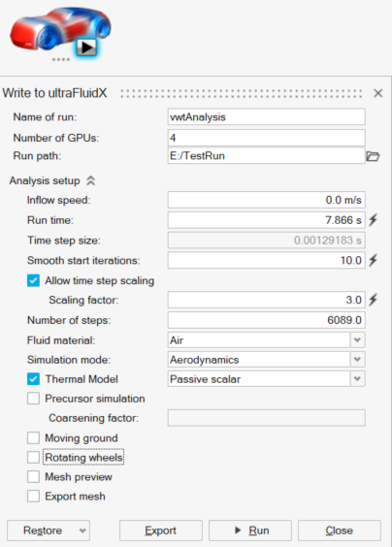Viewport: 392px width, 547px height.
Task: Close the Write to ultraFluidX panel
Action: click(378, 93)
